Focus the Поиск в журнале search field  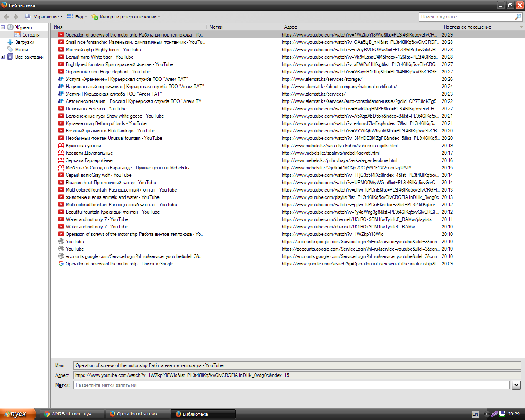[466, 17]
